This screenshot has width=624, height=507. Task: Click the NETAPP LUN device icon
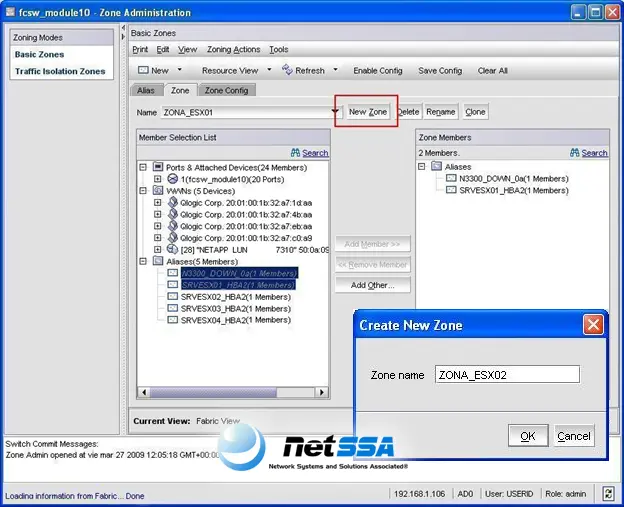click(x=172, y=250)
